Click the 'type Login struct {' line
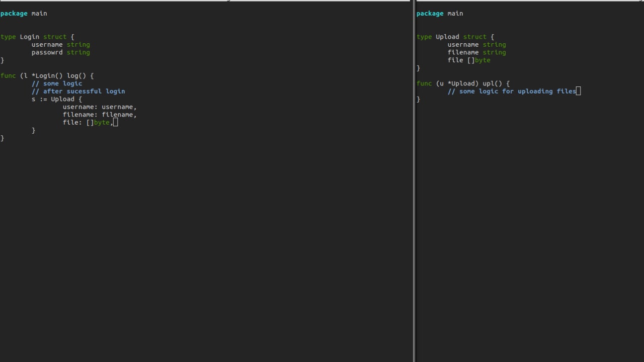 pos(37,37)
